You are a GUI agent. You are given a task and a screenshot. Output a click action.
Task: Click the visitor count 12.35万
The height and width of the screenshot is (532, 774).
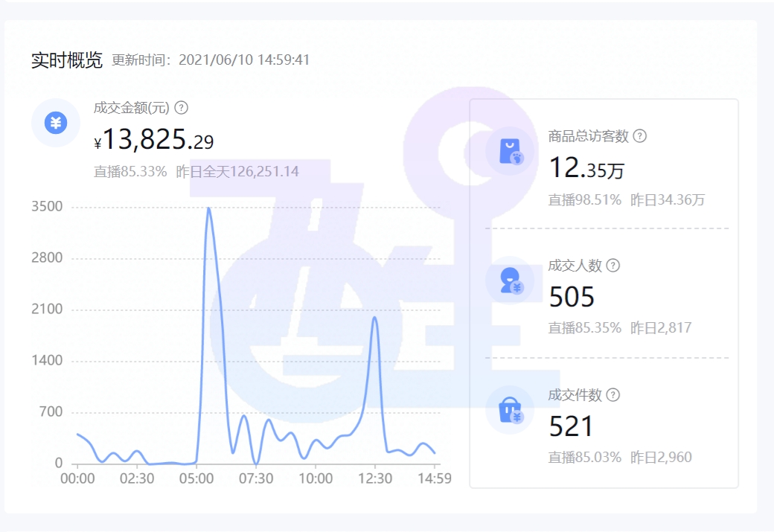coord(584,168)
